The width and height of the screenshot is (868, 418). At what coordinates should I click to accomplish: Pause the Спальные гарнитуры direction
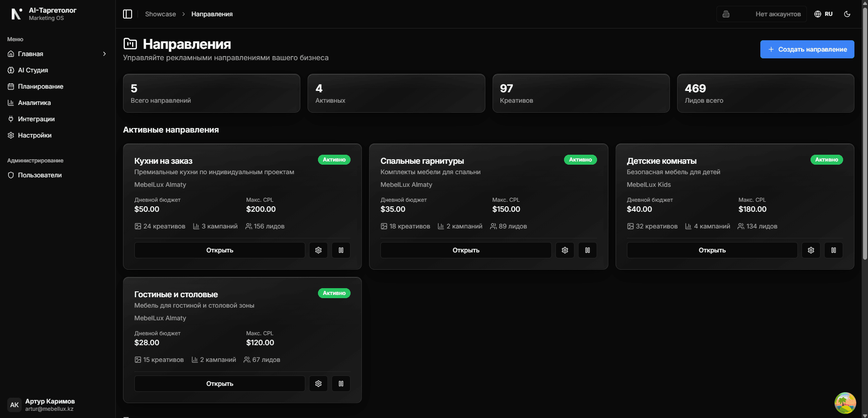pyautogui.click(x=587, y=250)
